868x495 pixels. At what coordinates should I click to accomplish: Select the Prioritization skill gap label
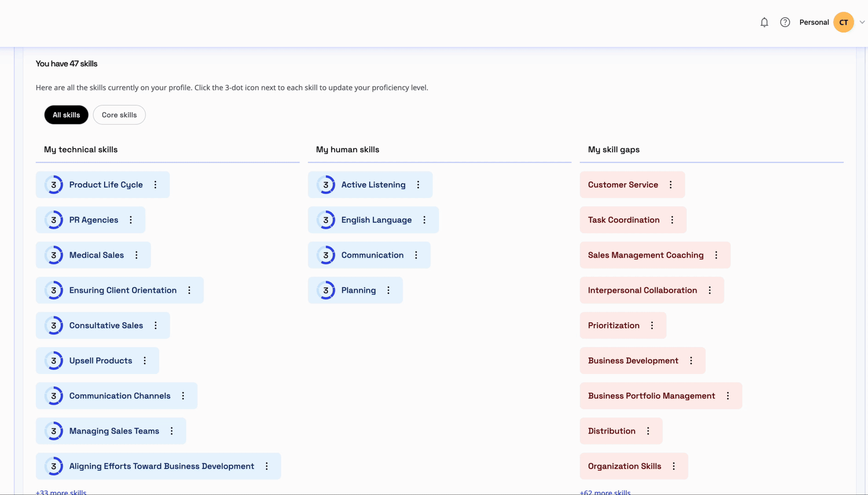point(614,325)
